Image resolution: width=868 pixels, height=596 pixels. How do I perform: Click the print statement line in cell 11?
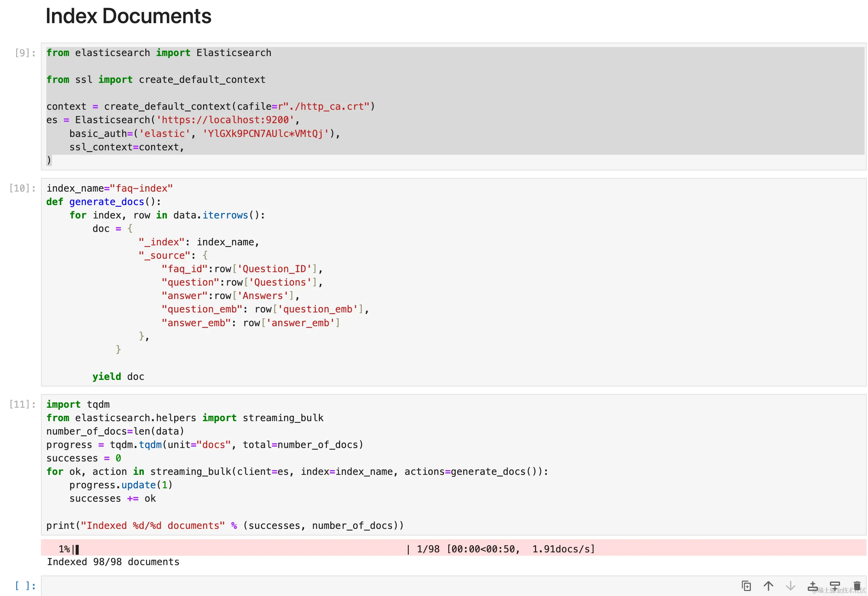click(x=225, y=526)
